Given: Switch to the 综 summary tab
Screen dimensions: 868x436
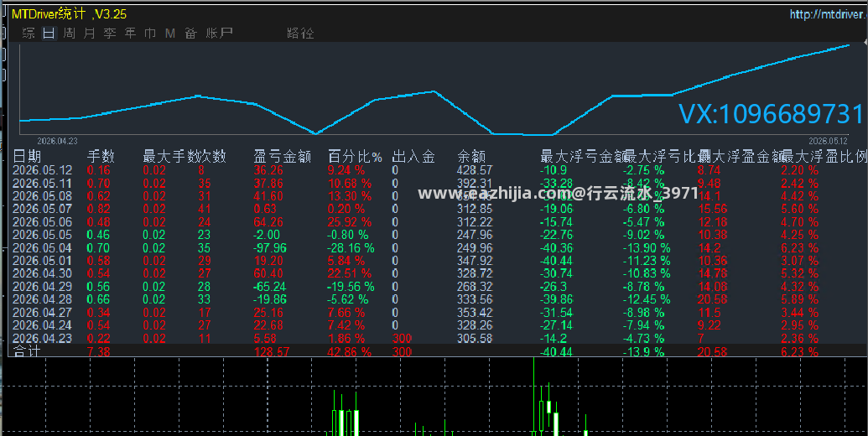Looking at the screenshot, I should 29,34.
